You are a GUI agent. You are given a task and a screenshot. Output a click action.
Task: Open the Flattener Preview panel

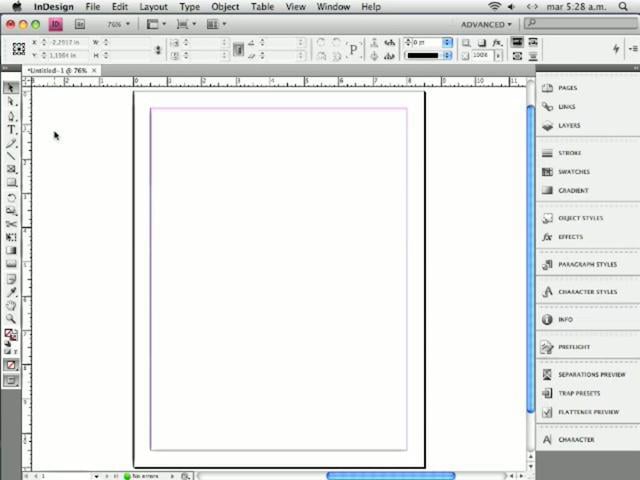tap(588, 412)
